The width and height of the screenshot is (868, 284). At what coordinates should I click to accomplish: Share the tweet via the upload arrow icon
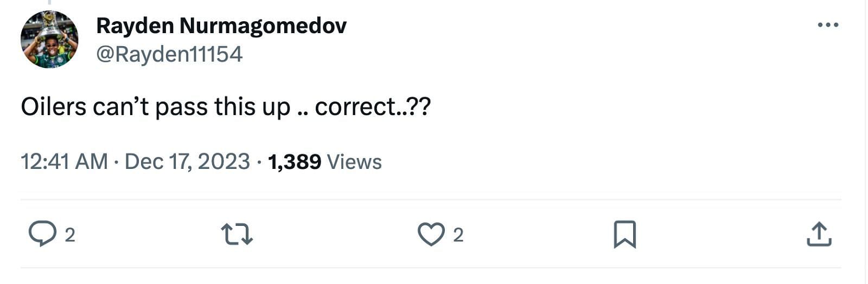coord(819,234)
